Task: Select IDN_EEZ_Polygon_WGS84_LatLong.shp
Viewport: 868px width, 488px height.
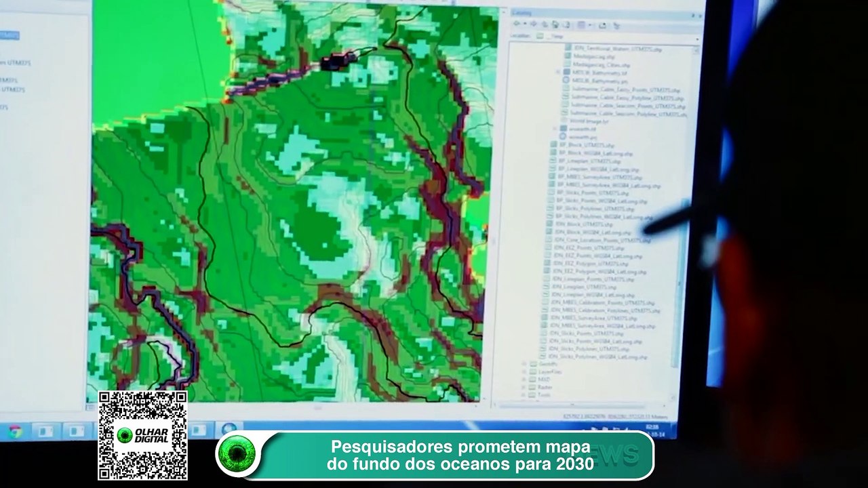Action: click(x=599, y=271)
